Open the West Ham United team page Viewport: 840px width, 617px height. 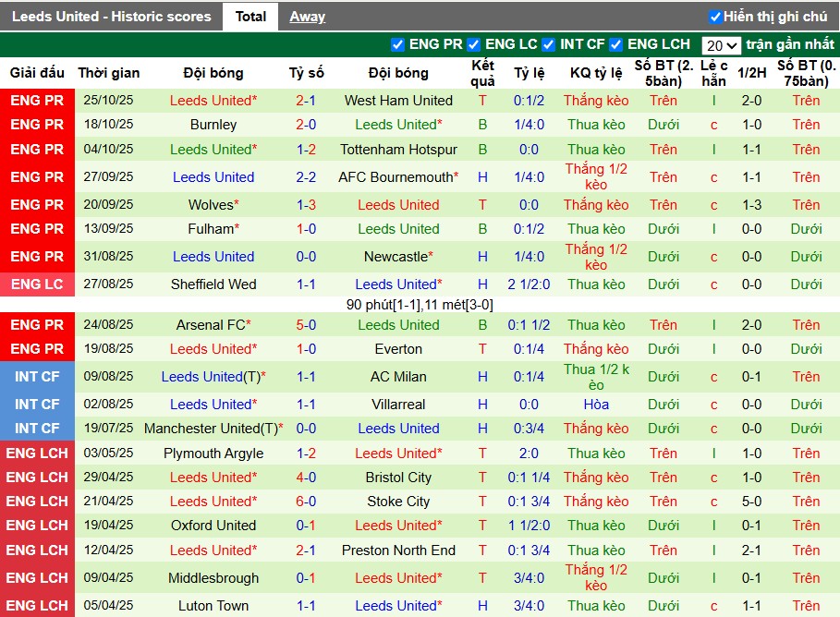click(398, 100)
